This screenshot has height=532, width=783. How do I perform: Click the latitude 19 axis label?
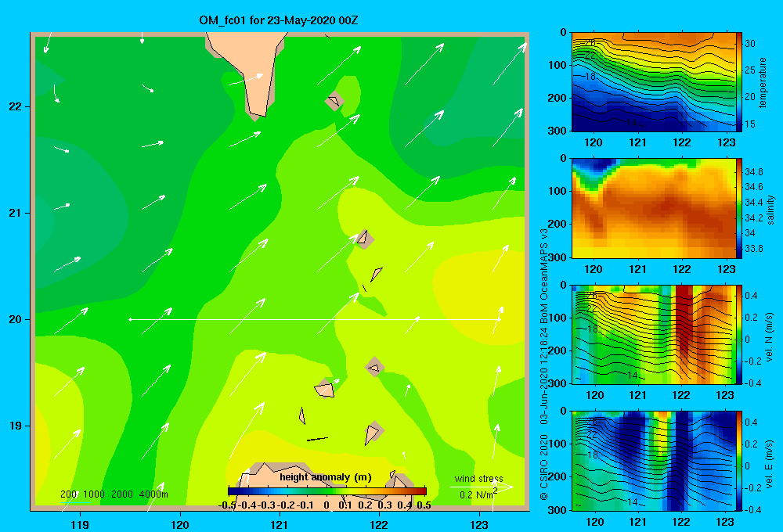(x=15, y=426)
